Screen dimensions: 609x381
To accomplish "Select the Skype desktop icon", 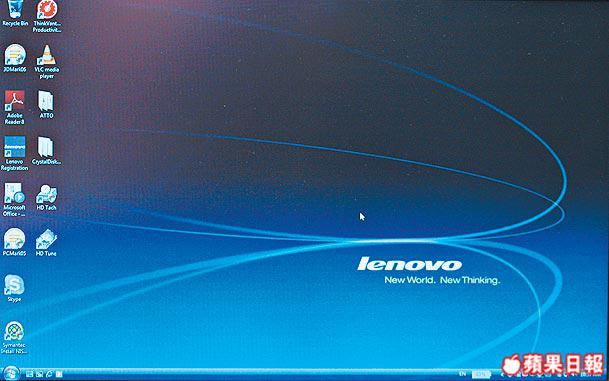I will coord(14,288).
